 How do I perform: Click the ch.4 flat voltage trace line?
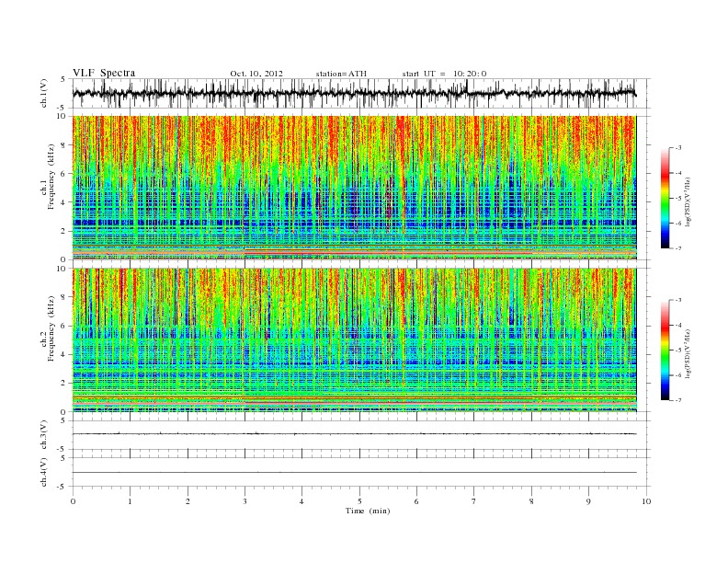click(x=354, y=473)
